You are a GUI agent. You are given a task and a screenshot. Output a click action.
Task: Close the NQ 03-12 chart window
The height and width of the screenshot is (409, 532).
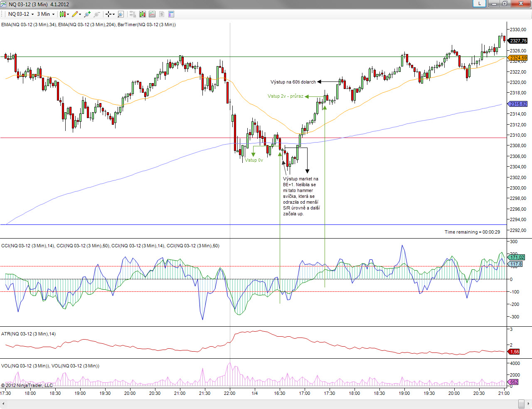tap(521, 3)
